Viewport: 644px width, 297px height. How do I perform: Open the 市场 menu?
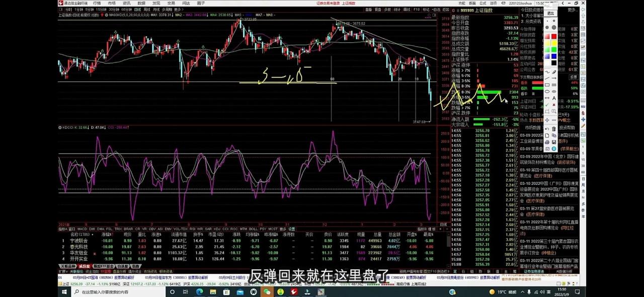(112, 3)
